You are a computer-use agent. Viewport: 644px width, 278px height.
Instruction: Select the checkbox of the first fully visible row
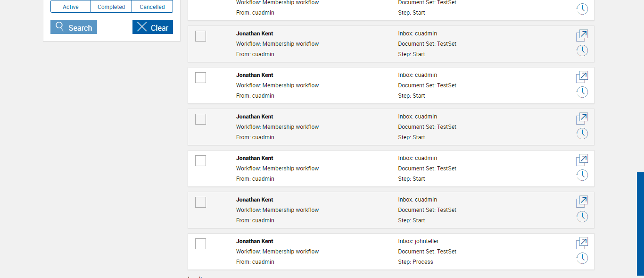200,36
